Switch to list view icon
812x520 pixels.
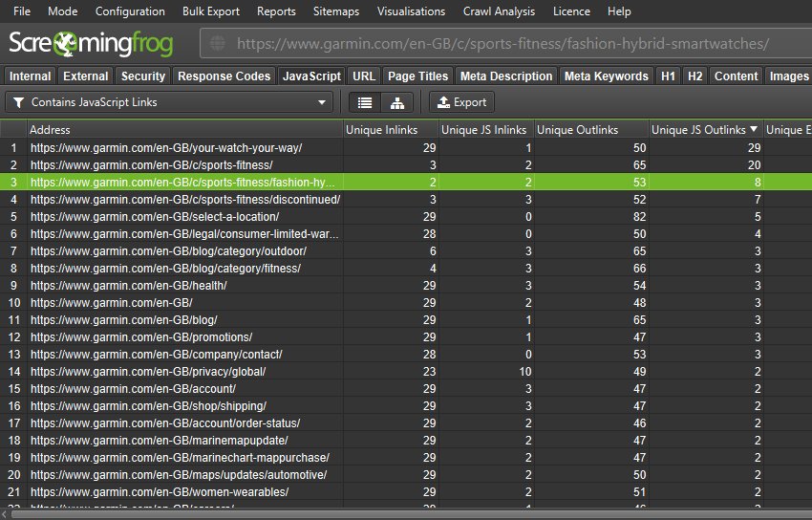pyautogui.click(x=364, y=102)
